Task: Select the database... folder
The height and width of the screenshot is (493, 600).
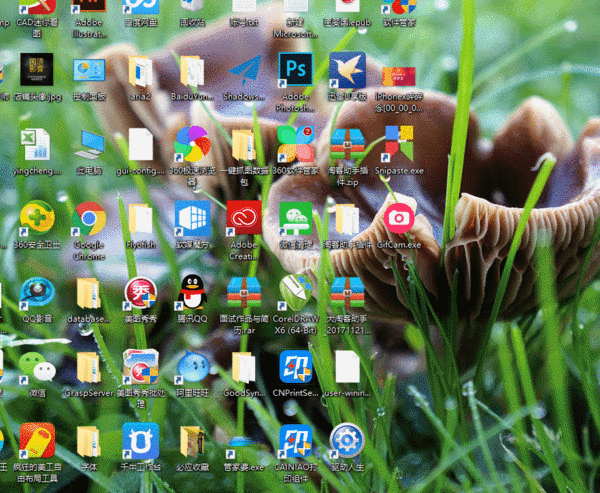Action: click(89, 293)
